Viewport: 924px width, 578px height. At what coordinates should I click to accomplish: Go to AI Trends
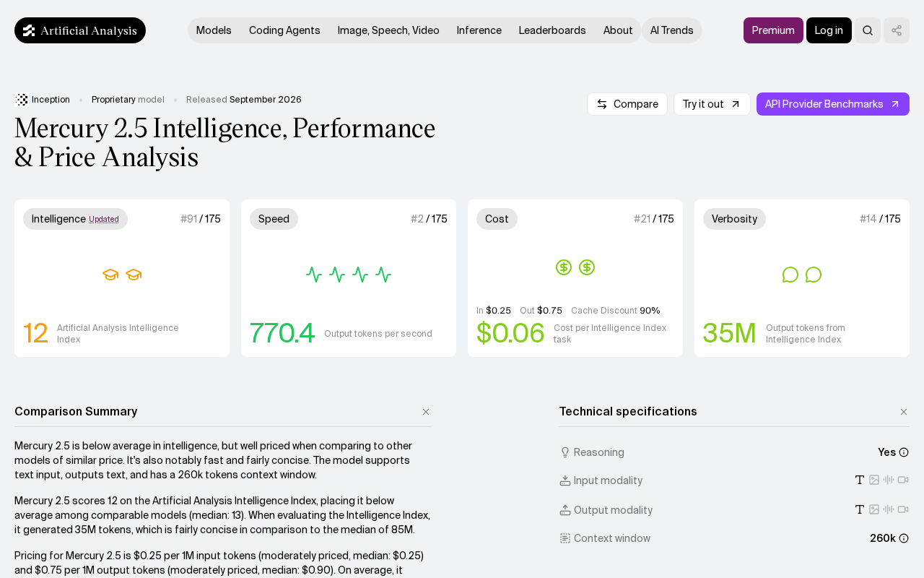(x=672, y=30)
